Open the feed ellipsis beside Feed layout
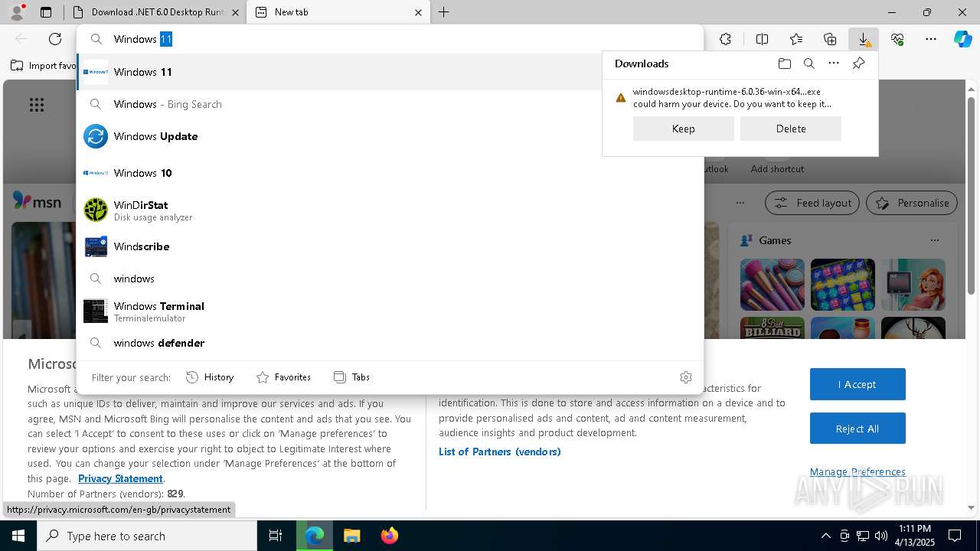 (x=740, y=203)
